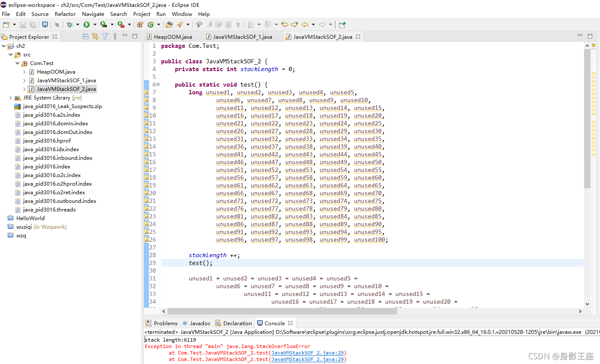Minimize the Project Explorer view
The height and width of the screenshot is (364, 600).
point(125,35)
